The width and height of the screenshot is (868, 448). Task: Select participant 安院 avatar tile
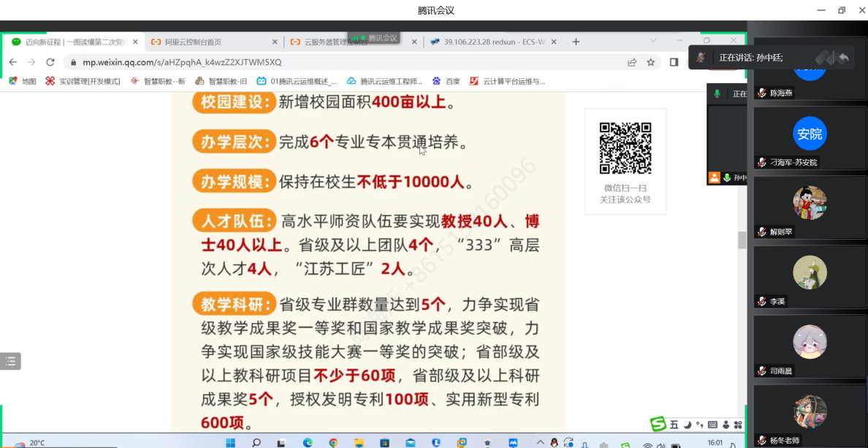click(x=810, y=134)
